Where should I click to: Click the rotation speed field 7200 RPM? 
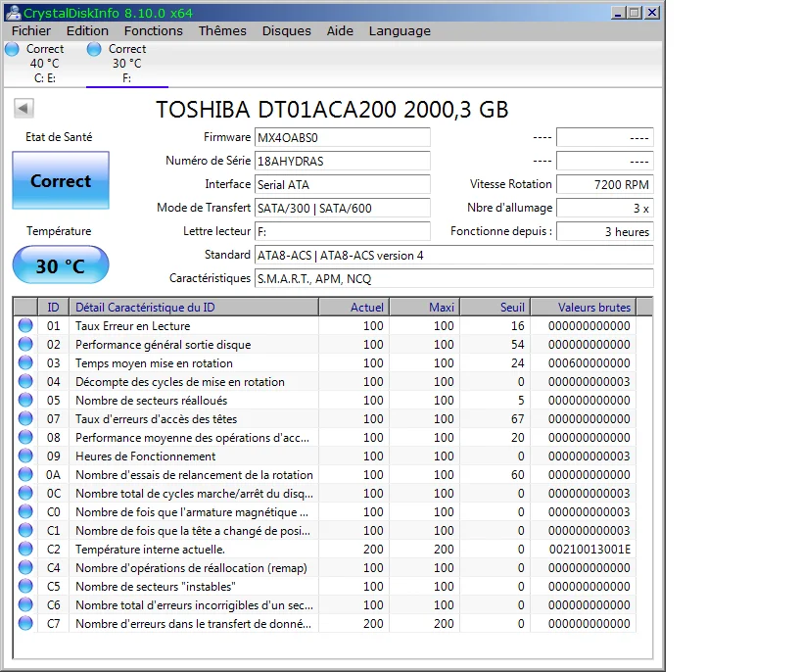click(604, 184)
